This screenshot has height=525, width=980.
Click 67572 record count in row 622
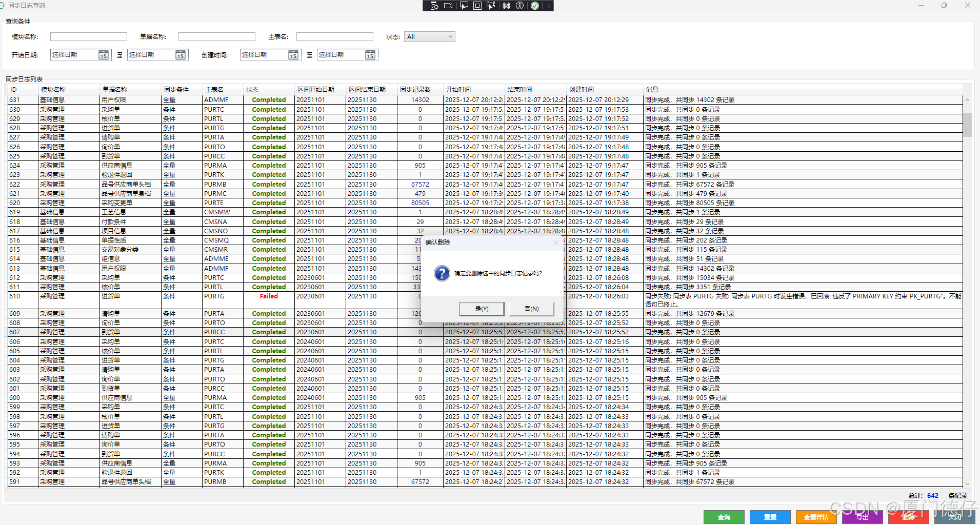click(420, 185)
